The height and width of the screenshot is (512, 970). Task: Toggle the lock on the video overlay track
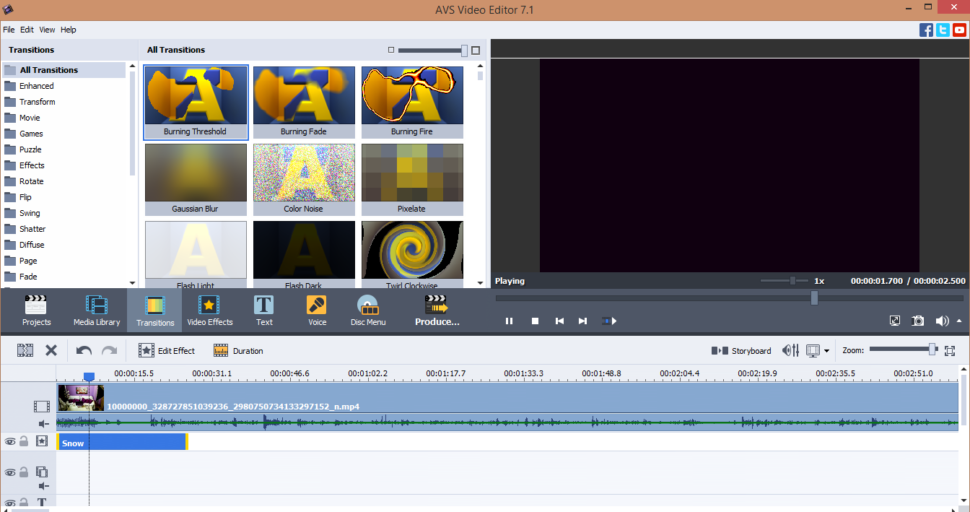click(x=24, y=472)
